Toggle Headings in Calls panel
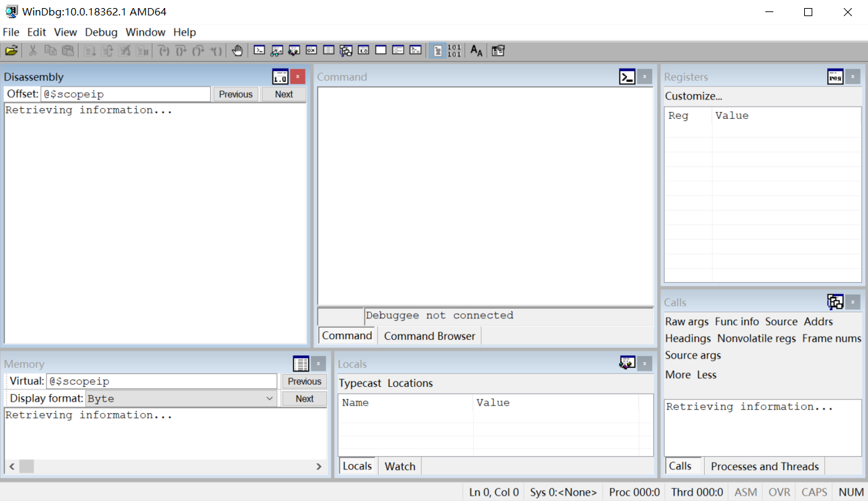Viewport: 868px width, 501px height. coord(688,338)
